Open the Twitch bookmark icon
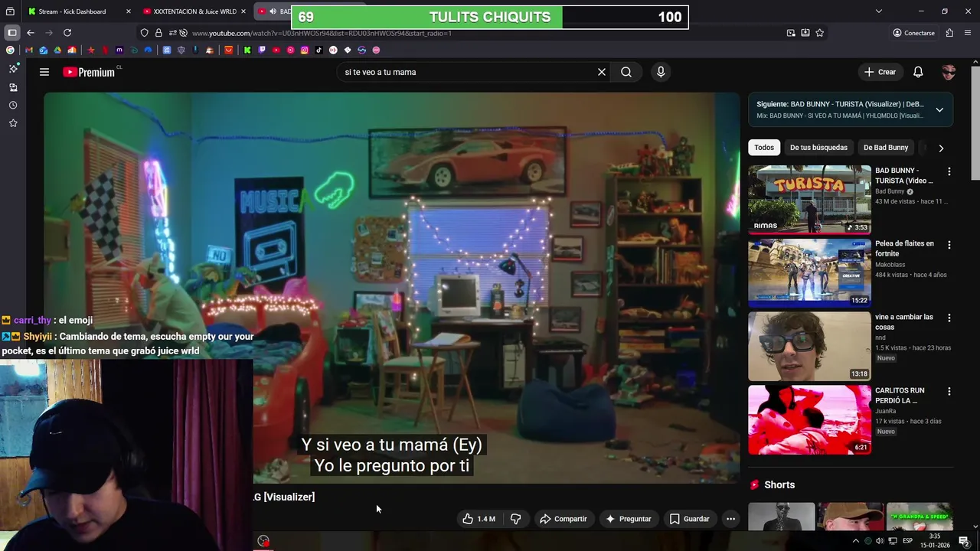Image resolution: width=980 pixels, height=551 pixels. [x=262, y=50]
